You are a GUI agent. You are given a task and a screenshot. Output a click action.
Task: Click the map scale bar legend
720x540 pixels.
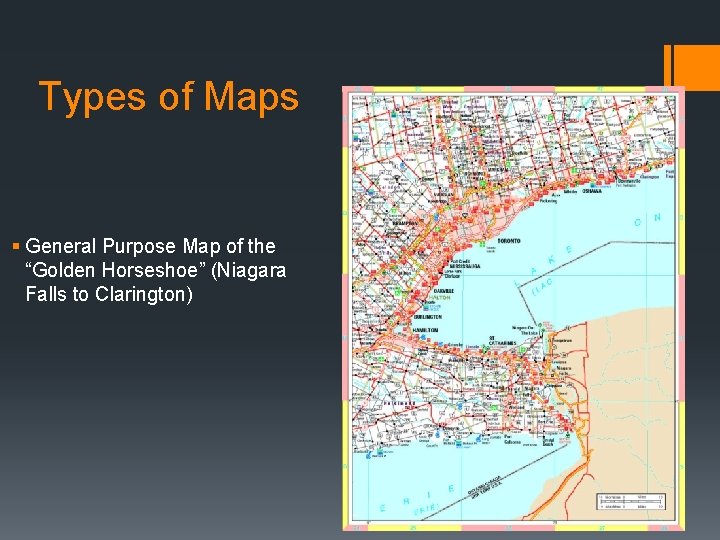pyautogui.click(x=631, y=501)
